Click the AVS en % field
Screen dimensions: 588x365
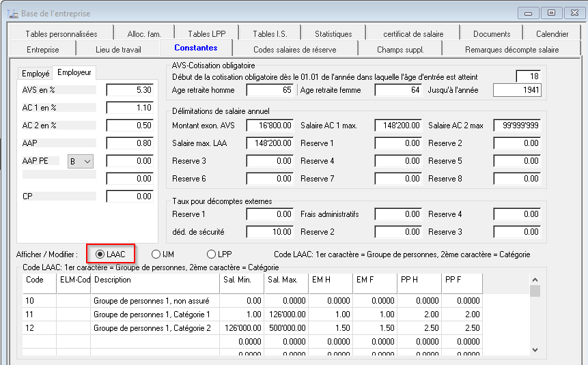pos(130,90)
